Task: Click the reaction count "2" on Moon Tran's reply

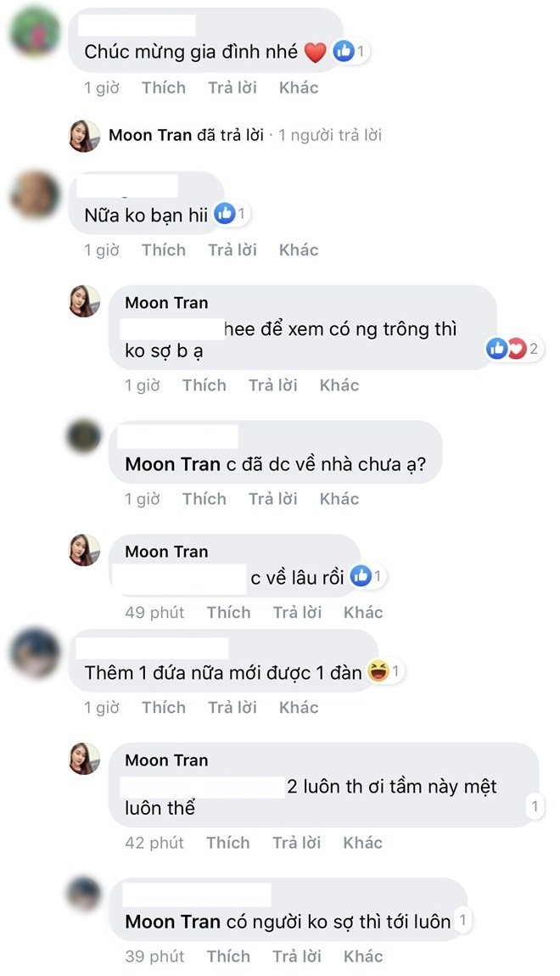Action: pos(535,348)
